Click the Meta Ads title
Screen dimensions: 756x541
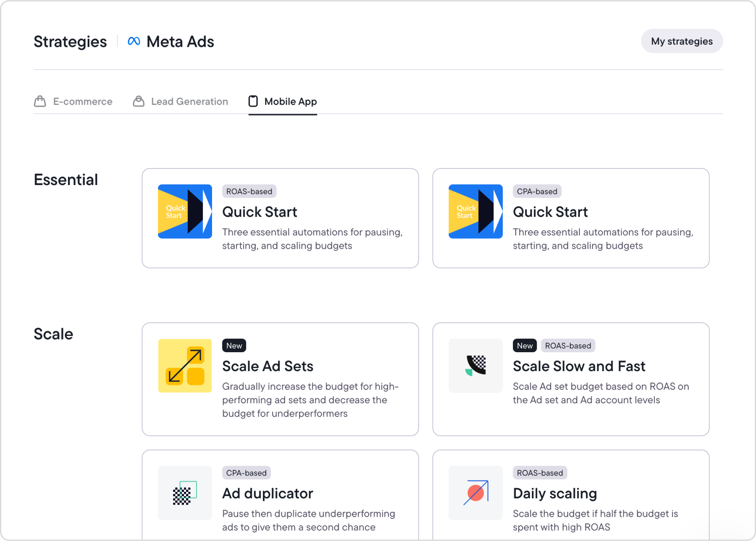pyautogui.click(x=180, y=42)
